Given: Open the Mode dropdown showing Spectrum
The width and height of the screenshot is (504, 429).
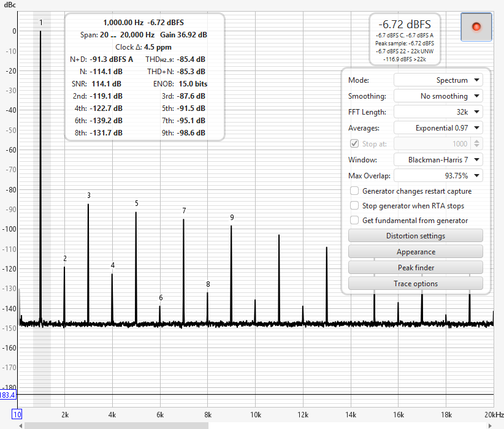Looking at the screenshot, I should coord(438,80).
